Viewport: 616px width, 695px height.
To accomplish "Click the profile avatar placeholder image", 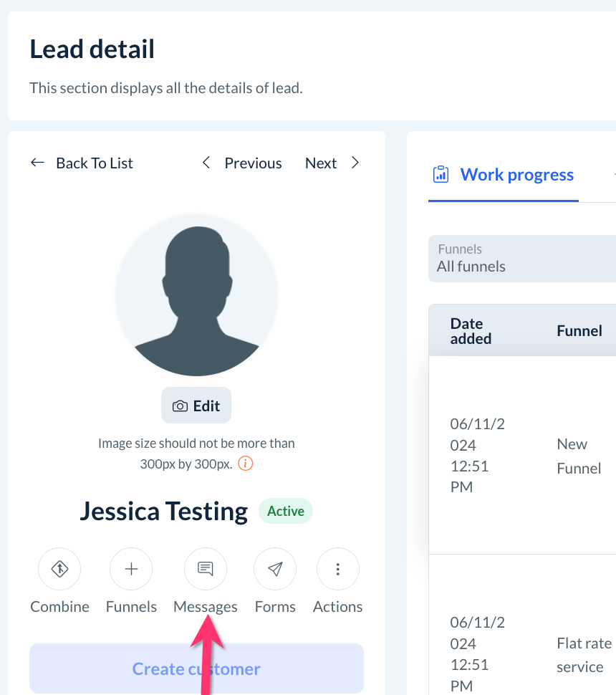I will 196,296.
